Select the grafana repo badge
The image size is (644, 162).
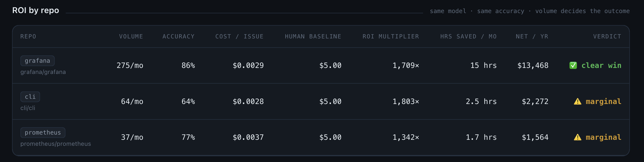tap(37, 61)
